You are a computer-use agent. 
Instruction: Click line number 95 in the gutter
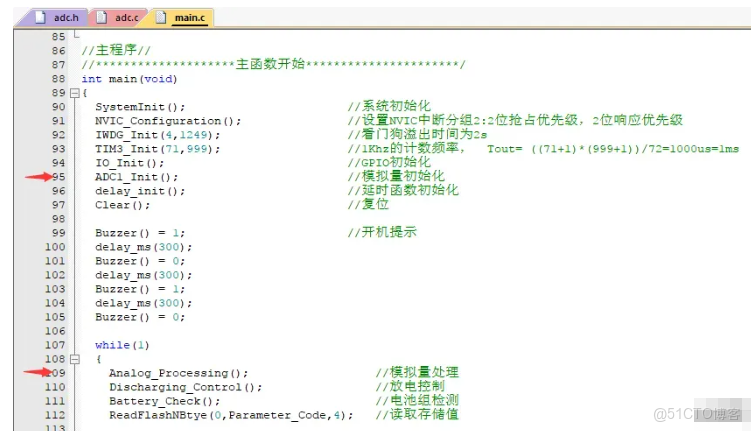(58, 177)
